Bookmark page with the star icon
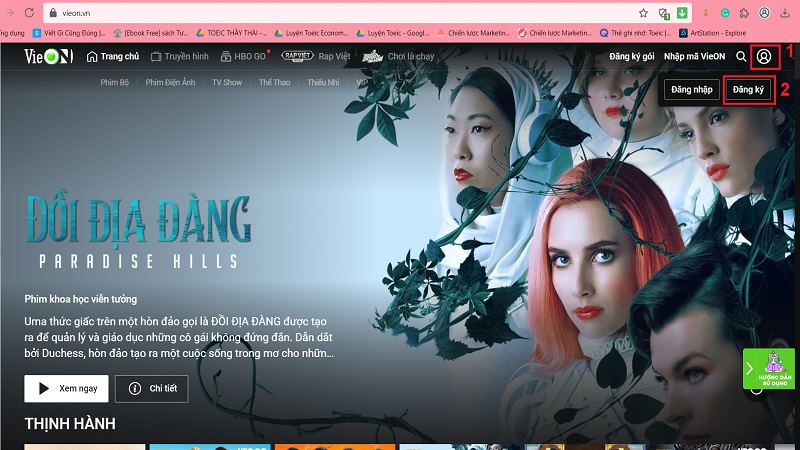 [x=643, y=13]
